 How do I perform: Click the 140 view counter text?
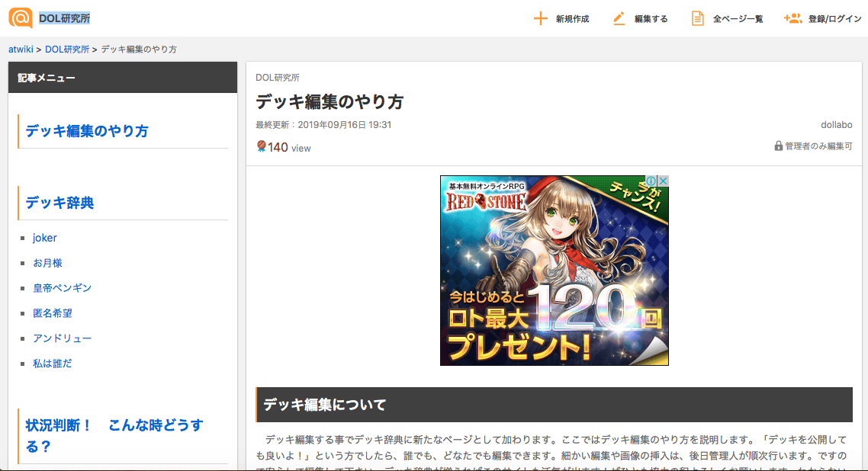289,148
